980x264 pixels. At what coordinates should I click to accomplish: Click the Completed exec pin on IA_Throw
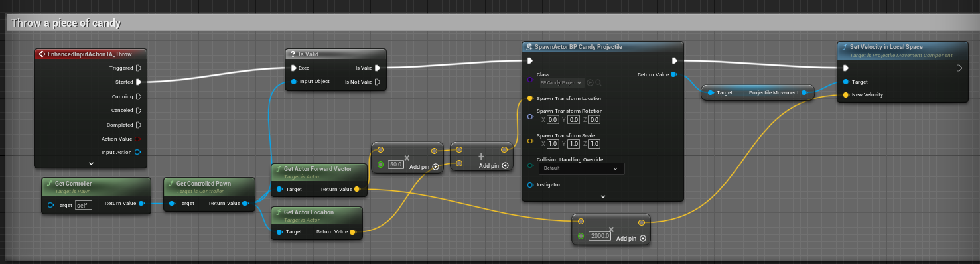click(139, 125)
